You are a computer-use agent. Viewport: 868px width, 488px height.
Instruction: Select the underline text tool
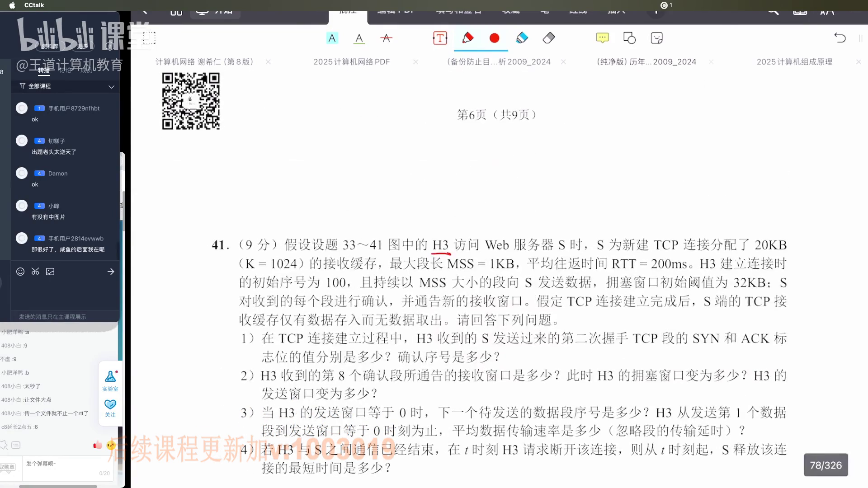pyautogui.click(x=359, y=38)
